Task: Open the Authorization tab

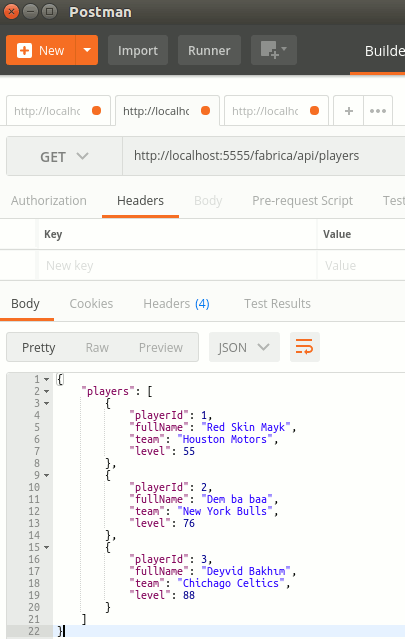Action: click(48, 201)
